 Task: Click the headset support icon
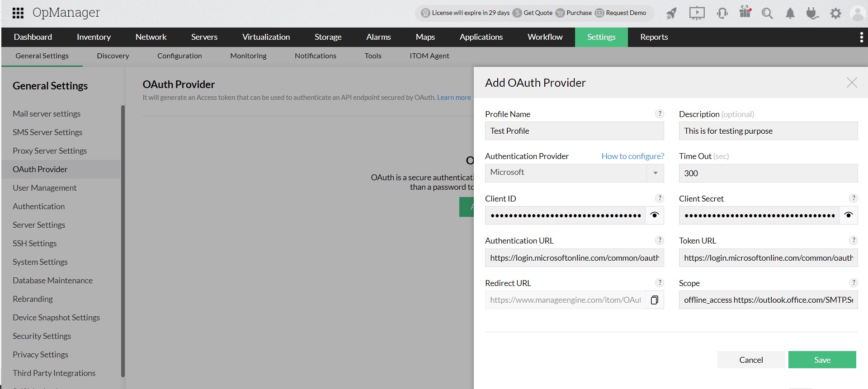tap(722, 13)
